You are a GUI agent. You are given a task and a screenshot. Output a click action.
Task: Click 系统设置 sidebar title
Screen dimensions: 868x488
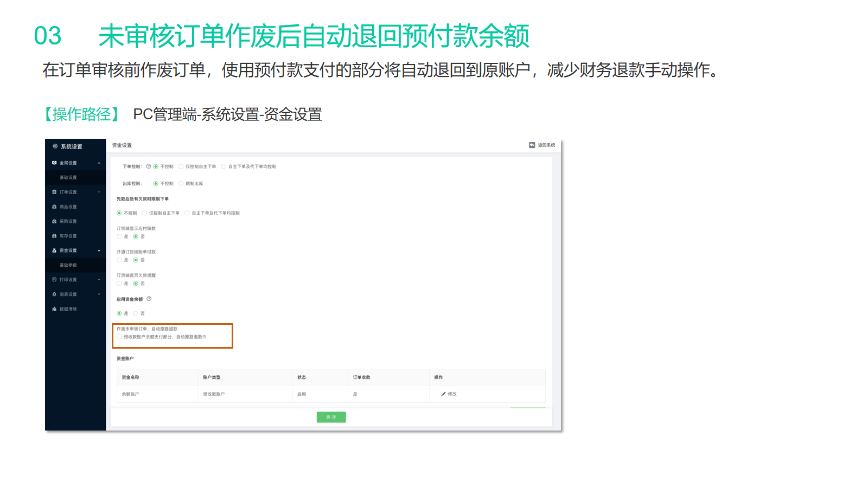coord(72,147)
